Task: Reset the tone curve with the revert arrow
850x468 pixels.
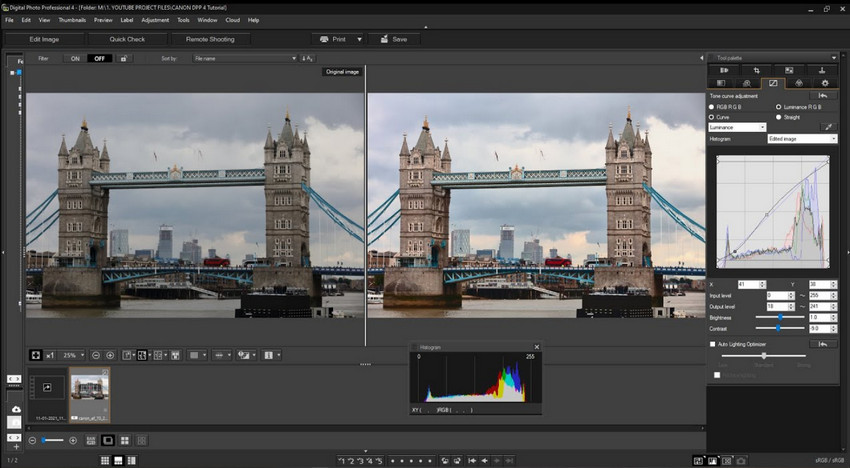Action: point(822,95)
